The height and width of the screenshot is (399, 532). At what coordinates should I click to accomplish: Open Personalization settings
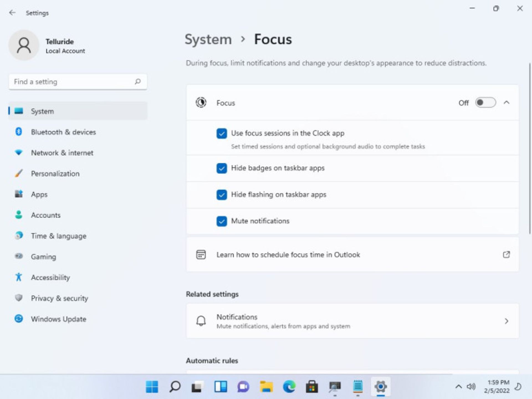(55, 173)
